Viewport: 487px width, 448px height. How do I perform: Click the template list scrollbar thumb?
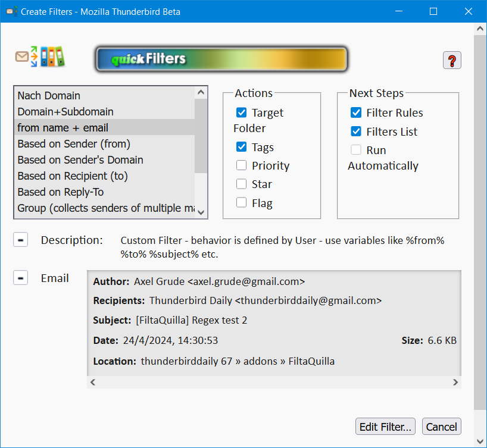[x=201, y=136]
